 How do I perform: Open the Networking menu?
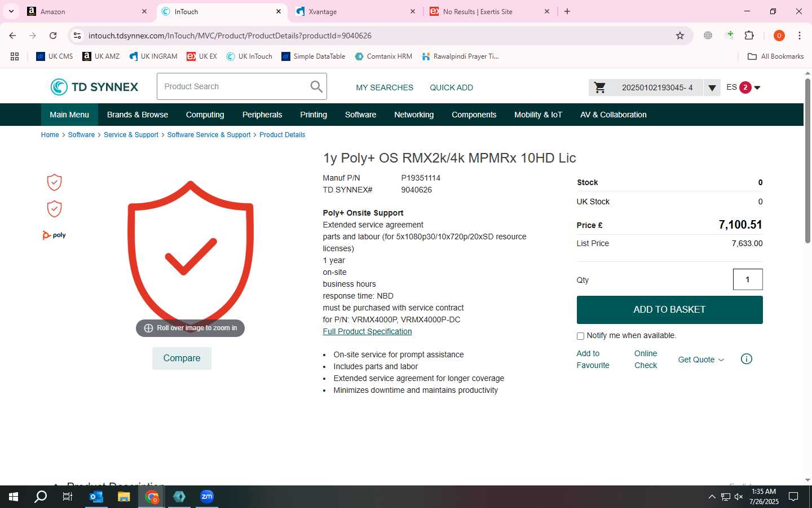(414, 115)
